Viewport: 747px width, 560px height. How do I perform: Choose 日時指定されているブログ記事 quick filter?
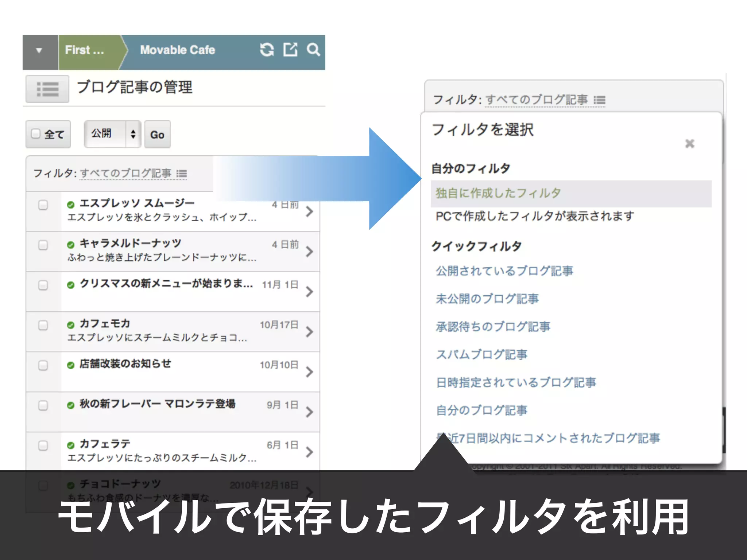point(516,382)
